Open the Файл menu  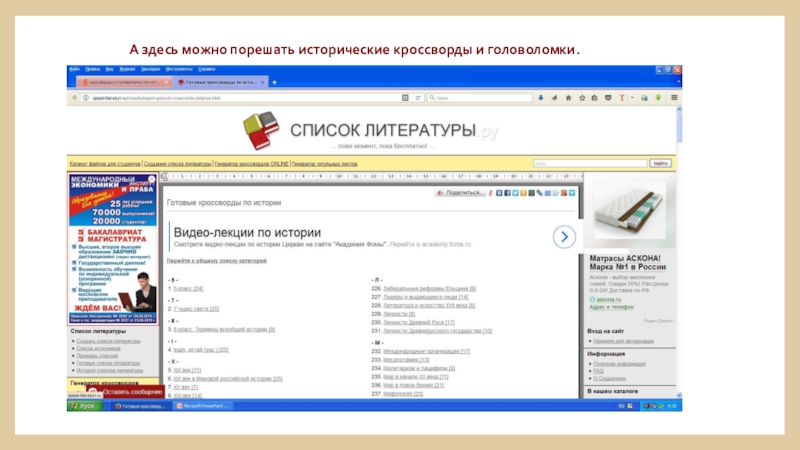point(75,69)
